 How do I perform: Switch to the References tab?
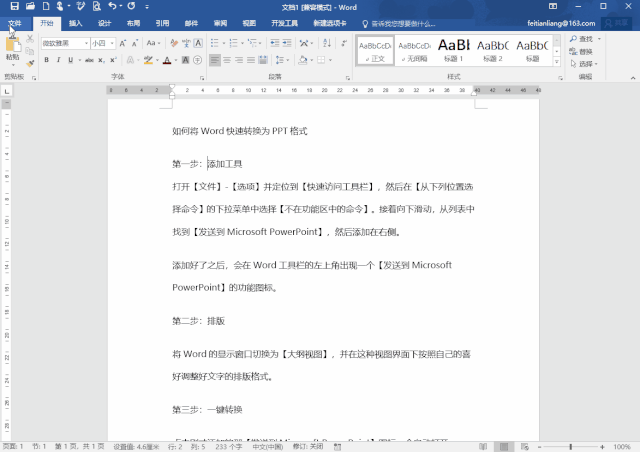tap(162, 23)
